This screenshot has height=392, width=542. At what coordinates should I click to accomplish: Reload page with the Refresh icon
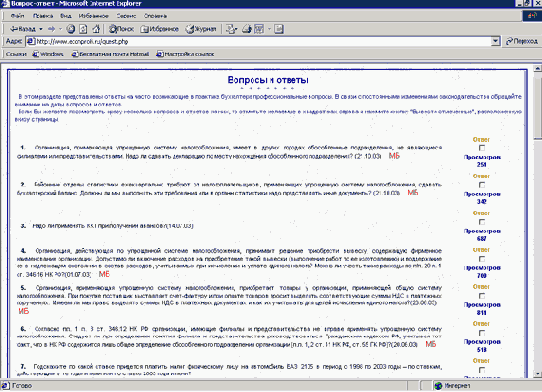tap(83, 29)
